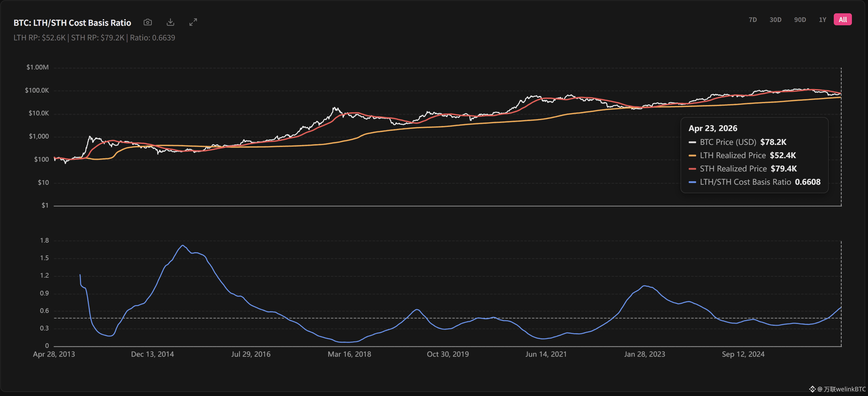
Task: Click the Jul 29, 2016 x-axis label
Action: tap(251, 354)
